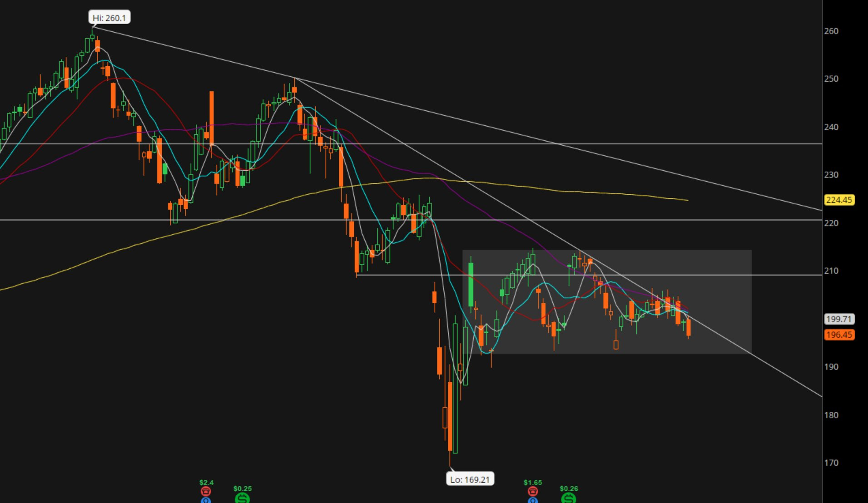Click the gray 199.71 price label

click(x=839, y=319)
